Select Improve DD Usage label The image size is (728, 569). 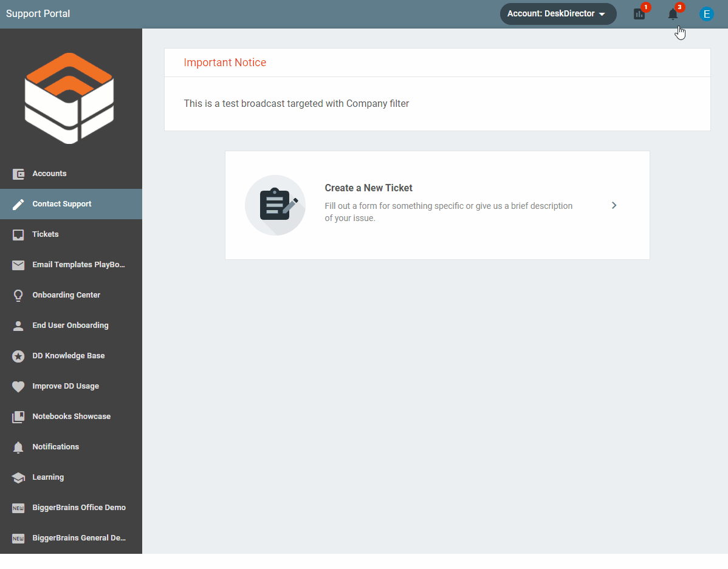[x=66, y=386]
